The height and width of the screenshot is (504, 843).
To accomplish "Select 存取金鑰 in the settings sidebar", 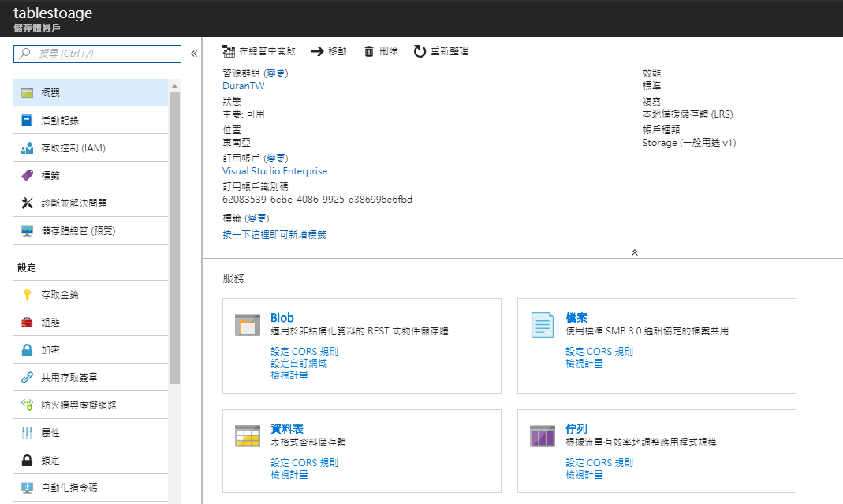I will [67, 294].
